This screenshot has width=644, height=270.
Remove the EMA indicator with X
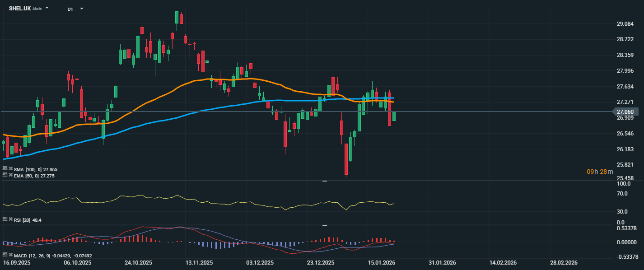[10, 175]
